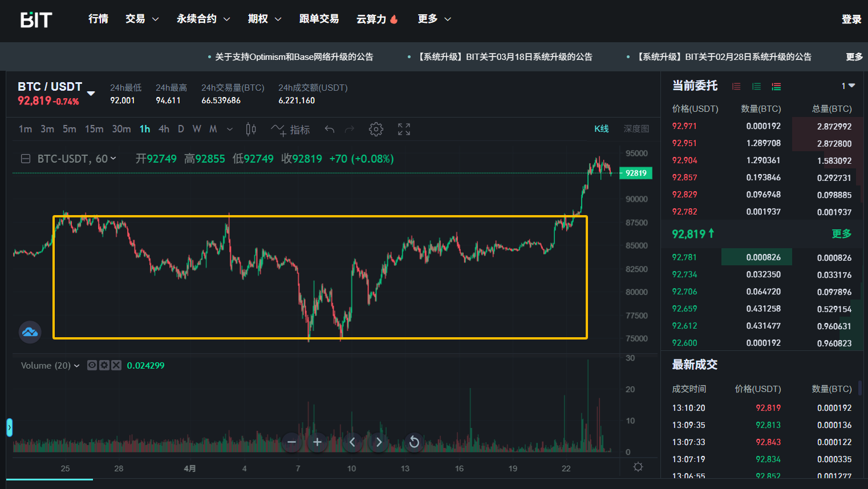Zoom out chart with minus button
The height and width of the screenshot is (489, 868).
pyautogui.click(x=292, y=442)
